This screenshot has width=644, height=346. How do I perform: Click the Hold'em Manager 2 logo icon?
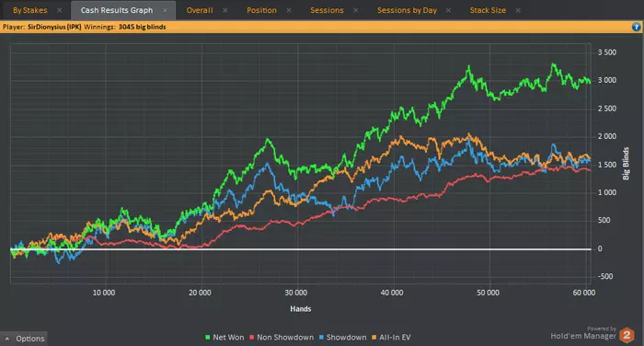[627, 335]
